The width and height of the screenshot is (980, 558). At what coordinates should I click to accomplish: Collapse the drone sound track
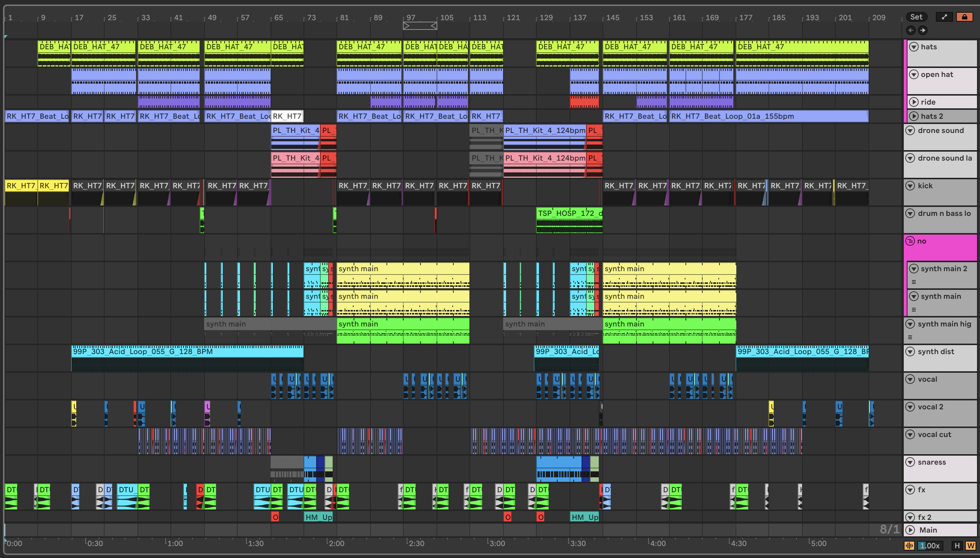click(910, 130)
